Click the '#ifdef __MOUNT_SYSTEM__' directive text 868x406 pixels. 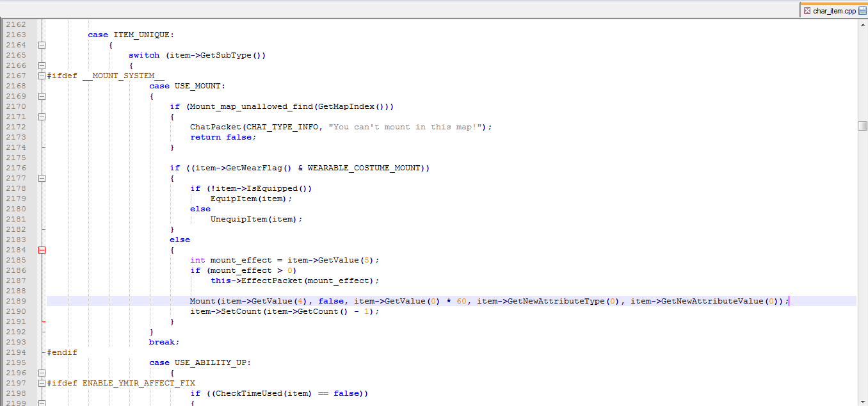pos(106,76)
